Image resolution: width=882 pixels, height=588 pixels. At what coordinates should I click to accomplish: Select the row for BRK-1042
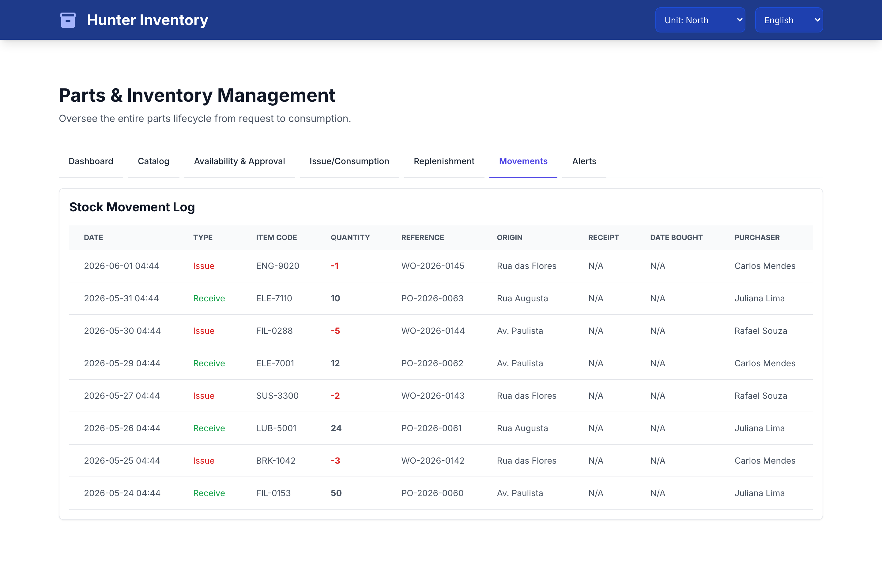point(441,461)
